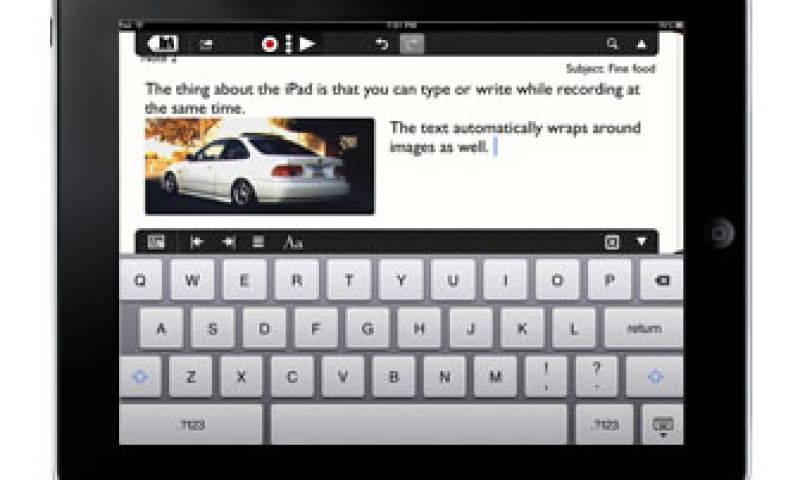Image resolution: width=800 pixels, height=480 pixels.
Task: Tap the X key
Action: coord(241,377)
